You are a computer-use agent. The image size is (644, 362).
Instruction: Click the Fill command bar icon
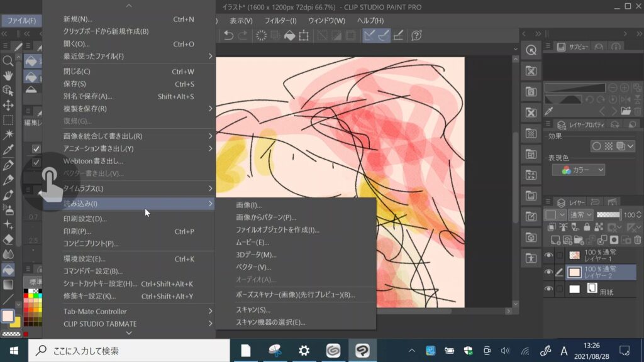tap(289, 36)
